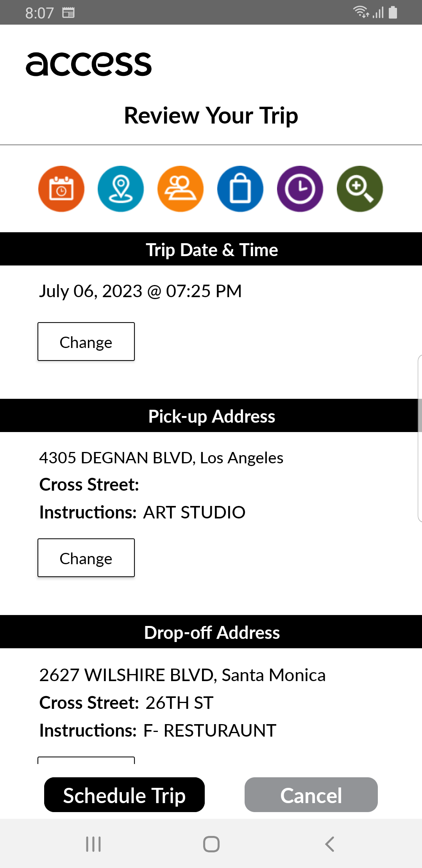The image size is (422, 868).
Task: Change the trip date and time
Action: pos(86,342)
